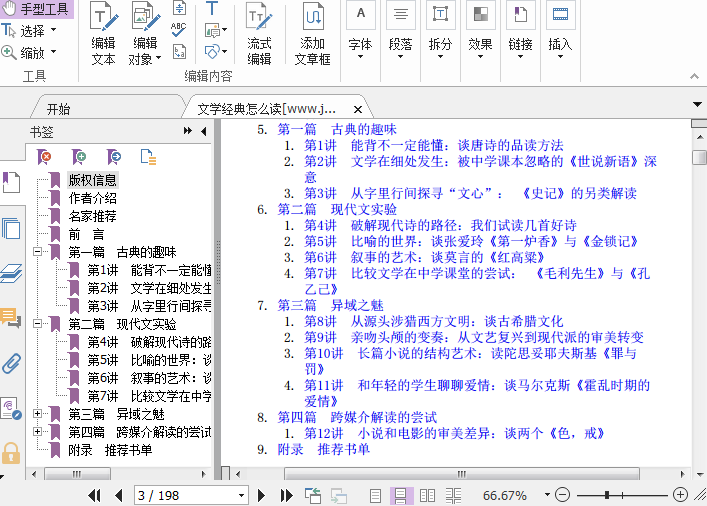Close the 文学经典怎么读 document tab
Viewport: 707px width, 506px height.
358,109
